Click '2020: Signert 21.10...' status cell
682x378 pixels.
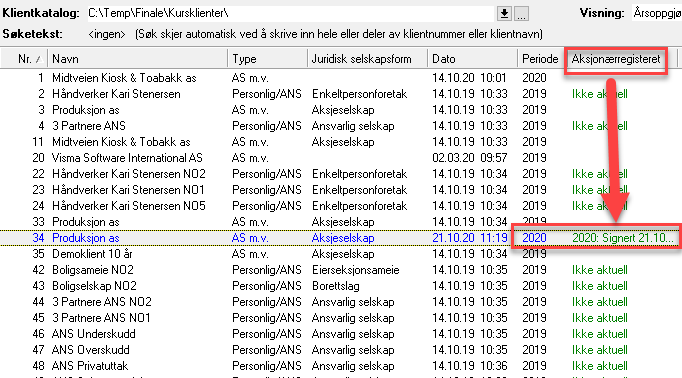coord(623,238)
